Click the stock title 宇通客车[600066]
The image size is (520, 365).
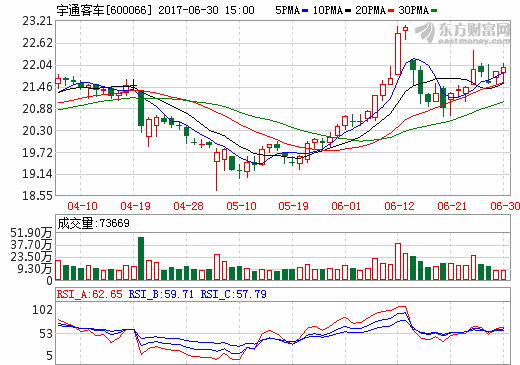(x=104, y=10)
